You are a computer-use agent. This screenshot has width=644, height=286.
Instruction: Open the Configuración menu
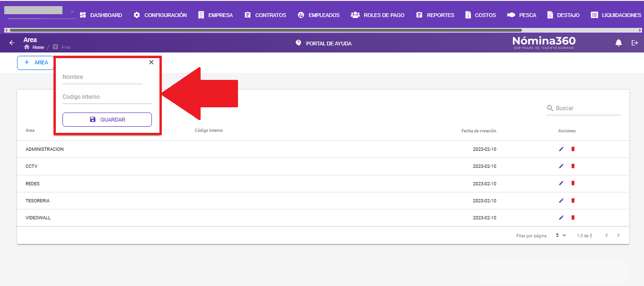click(160, 15)
